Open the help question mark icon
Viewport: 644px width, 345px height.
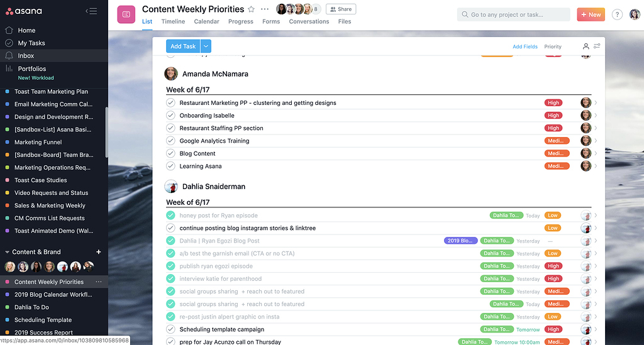point(617,14)
